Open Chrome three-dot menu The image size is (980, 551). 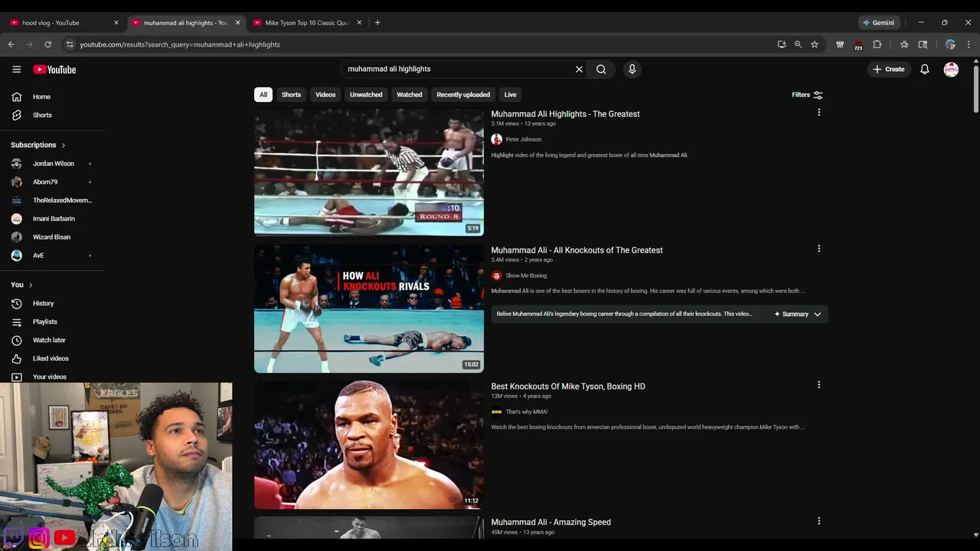[x=969, y=44]
